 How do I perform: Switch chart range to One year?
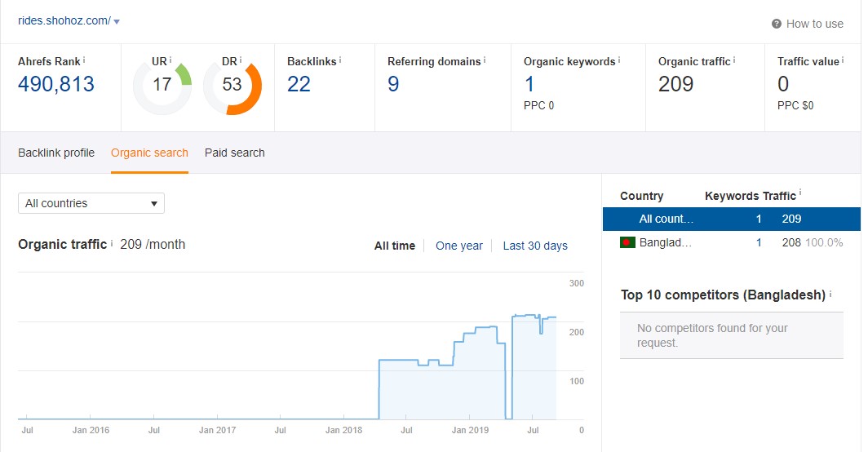[459, 246]
